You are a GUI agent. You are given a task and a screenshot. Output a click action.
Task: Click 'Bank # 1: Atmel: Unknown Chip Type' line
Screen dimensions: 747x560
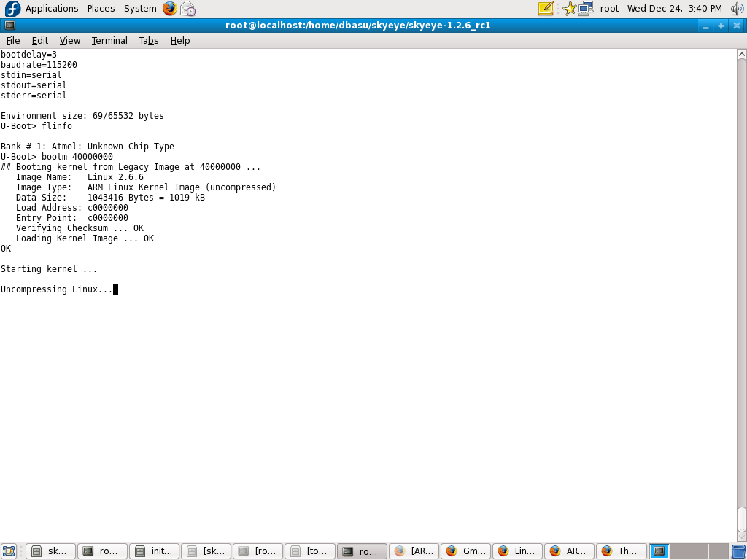tap(88, 147)
